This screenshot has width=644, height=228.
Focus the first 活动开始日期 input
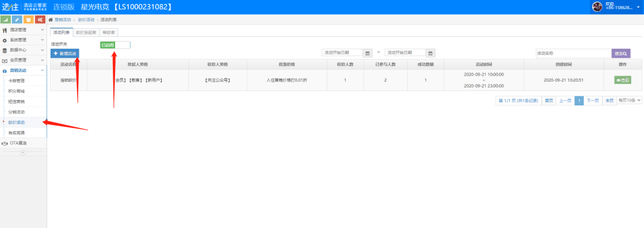342,53
